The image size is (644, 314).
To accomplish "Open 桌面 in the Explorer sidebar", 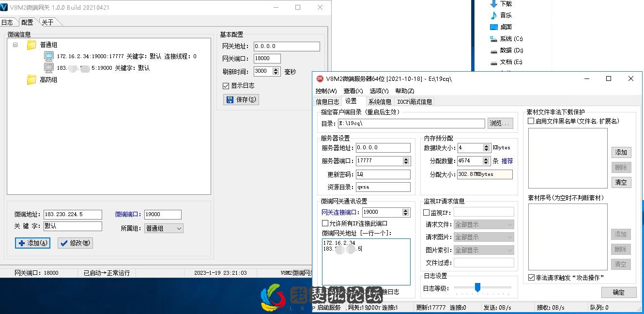I will (501, 27).
